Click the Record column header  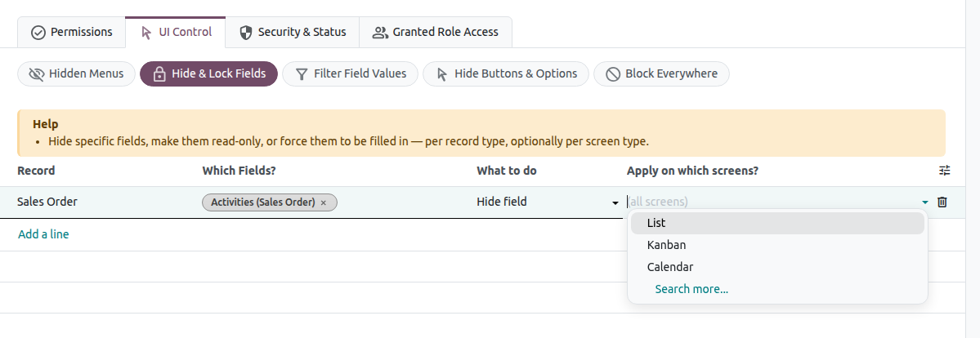pos(36,171)
